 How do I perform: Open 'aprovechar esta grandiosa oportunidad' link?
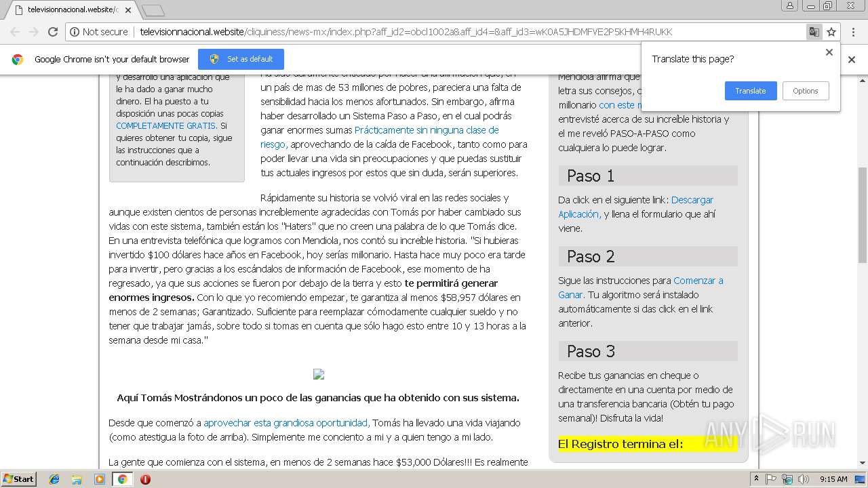click(x=285, y=422)
